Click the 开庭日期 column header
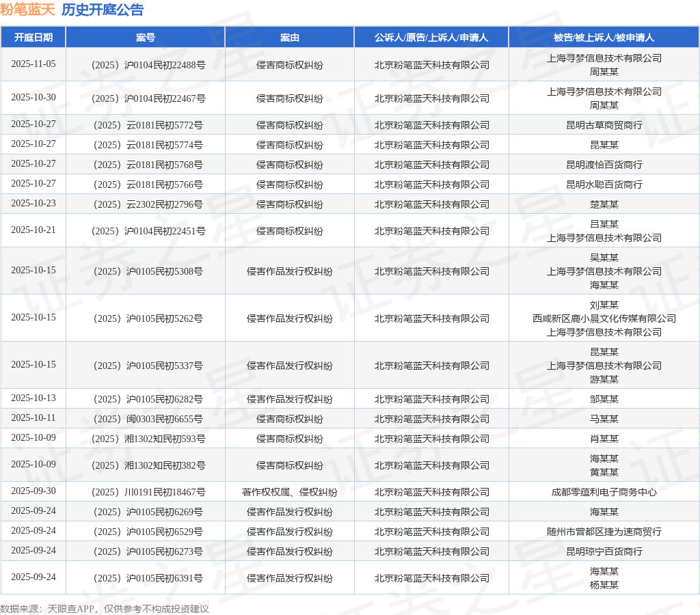700x615 pixels. click(x=33, y=38)
